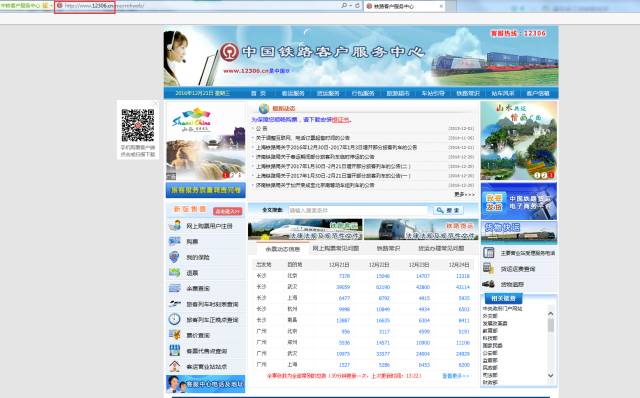Click the China Railway e-commerce banner
Screen dimensions: 640x398
coord(518,202)
